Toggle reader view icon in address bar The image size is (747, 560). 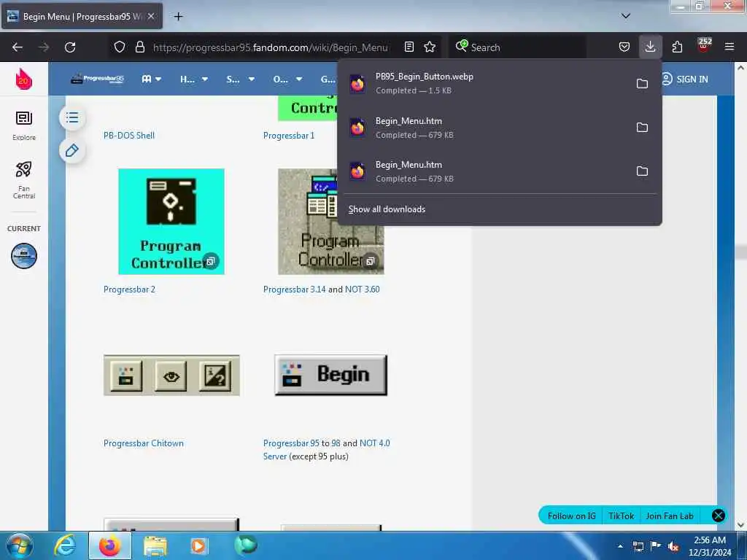click(409, 47)
